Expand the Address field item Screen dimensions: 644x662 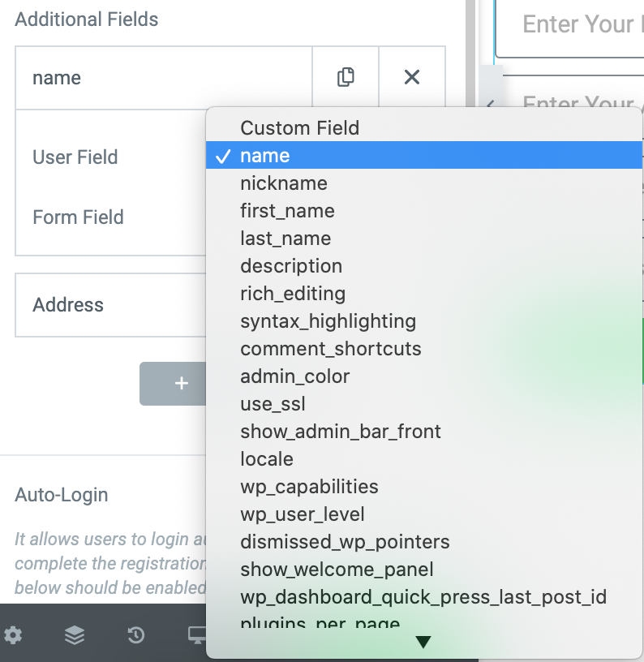110,305
